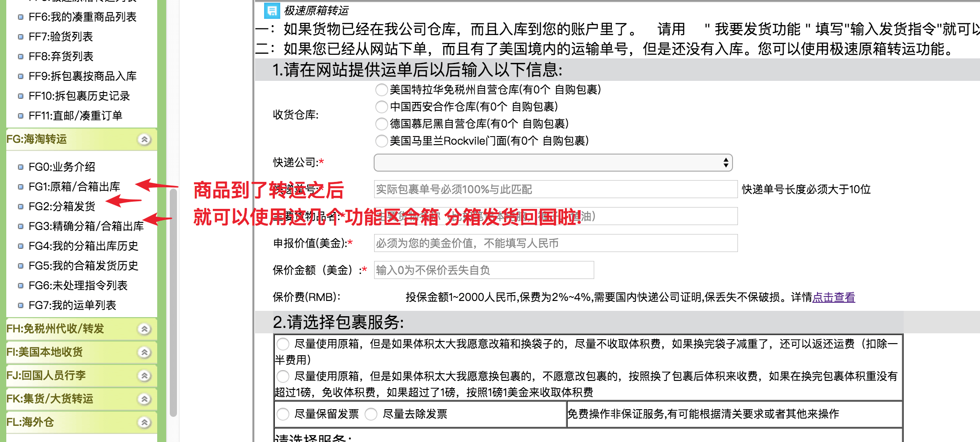Select 尽量保留发票 radio button
This screenshot has height=442, width=980.
click(283, 414)
